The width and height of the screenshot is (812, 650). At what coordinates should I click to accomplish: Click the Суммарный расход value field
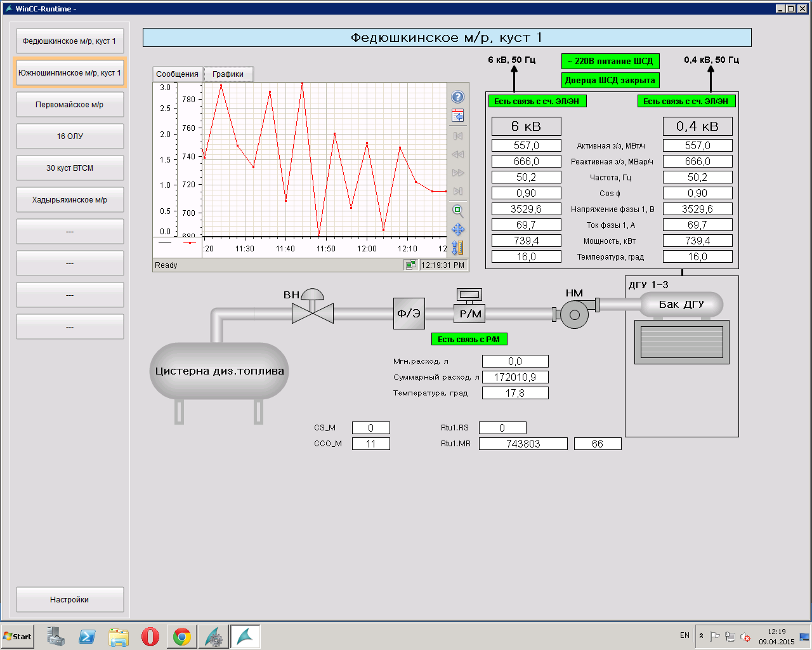pyautogui.click(x=515, y=377)
